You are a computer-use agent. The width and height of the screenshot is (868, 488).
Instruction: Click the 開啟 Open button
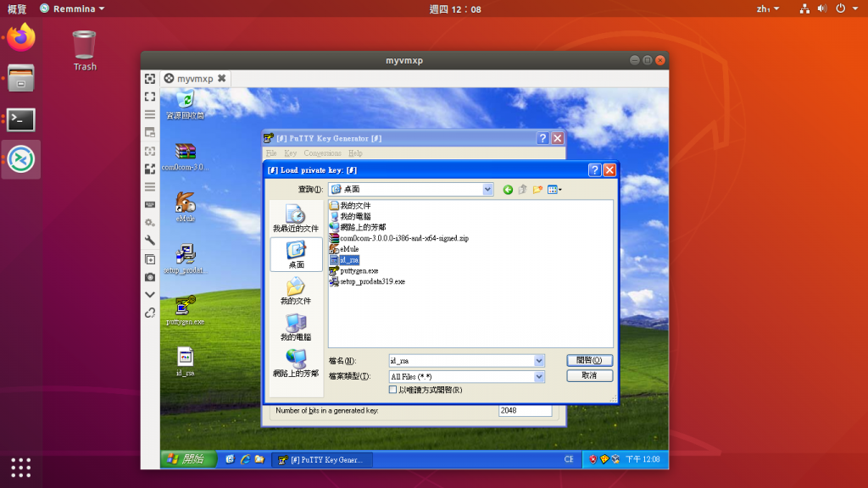coord(590,360)
